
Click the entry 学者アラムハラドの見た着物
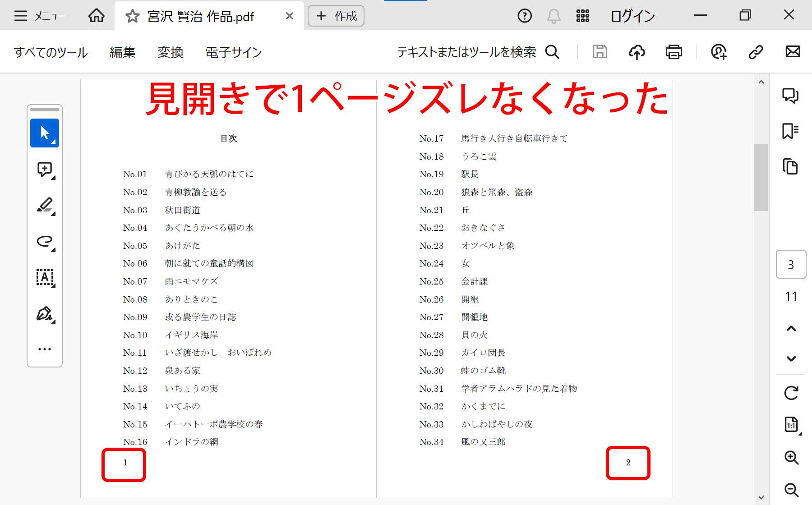click(519, 389)
